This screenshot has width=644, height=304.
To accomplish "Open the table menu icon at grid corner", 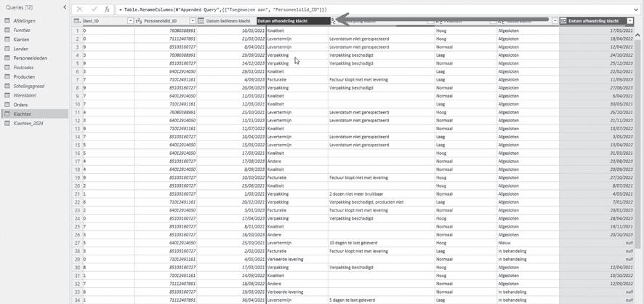I will point(77,20).
